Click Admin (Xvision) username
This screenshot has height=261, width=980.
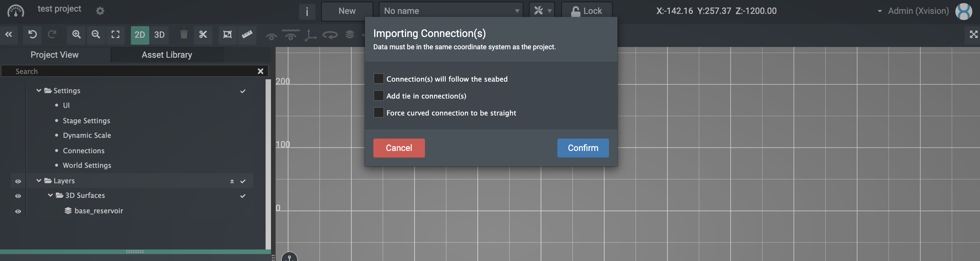[918, 11]
